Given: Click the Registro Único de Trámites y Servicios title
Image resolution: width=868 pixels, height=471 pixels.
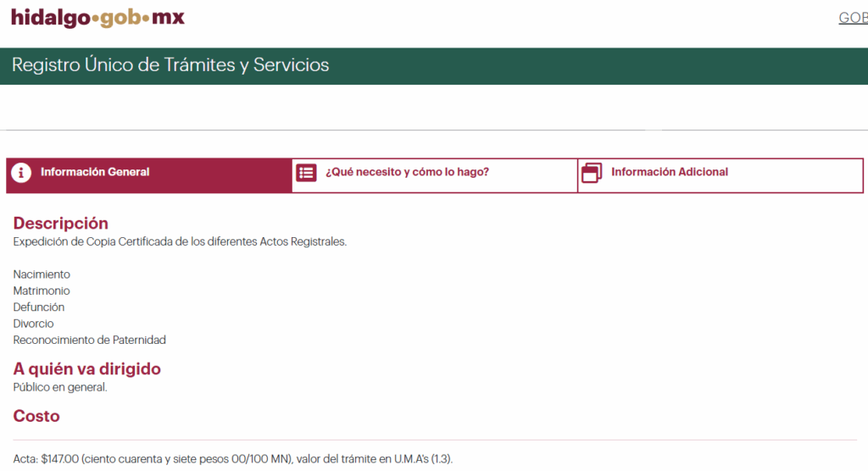Looking at the screenshot, I should 170,64.
